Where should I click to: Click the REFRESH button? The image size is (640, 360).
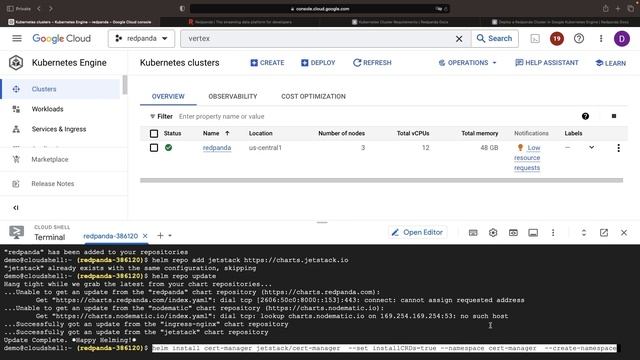(x=372, y=63)
